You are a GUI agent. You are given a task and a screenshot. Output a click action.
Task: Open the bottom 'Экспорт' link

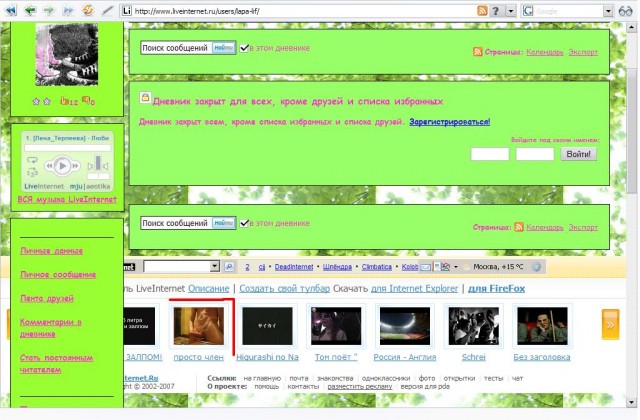point(583,227)
